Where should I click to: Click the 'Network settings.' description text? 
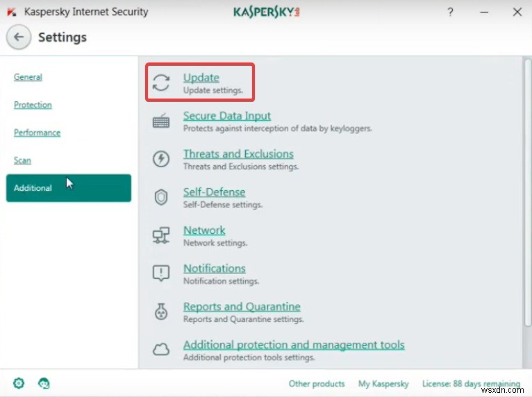(x=215, y=243)
